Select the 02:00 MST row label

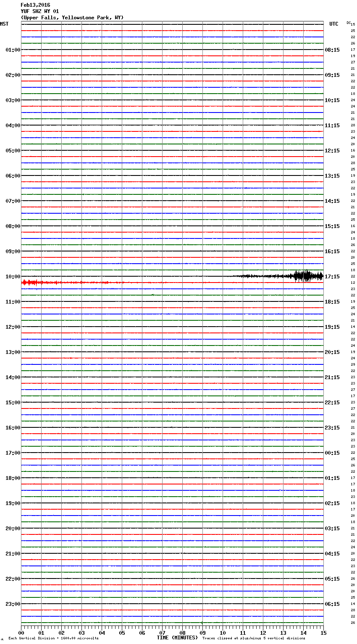point(13,75)
